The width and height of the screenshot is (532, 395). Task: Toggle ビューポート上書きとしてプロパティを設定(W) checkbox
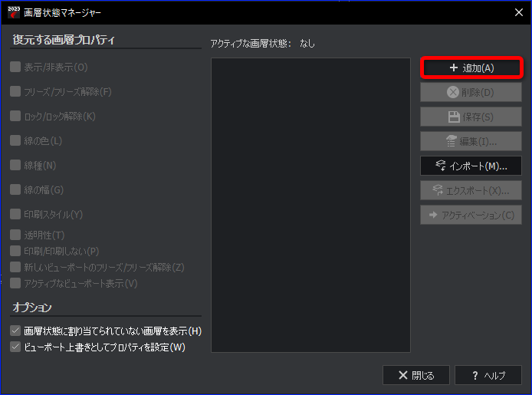pyautogui.click(x=15, y=347)
